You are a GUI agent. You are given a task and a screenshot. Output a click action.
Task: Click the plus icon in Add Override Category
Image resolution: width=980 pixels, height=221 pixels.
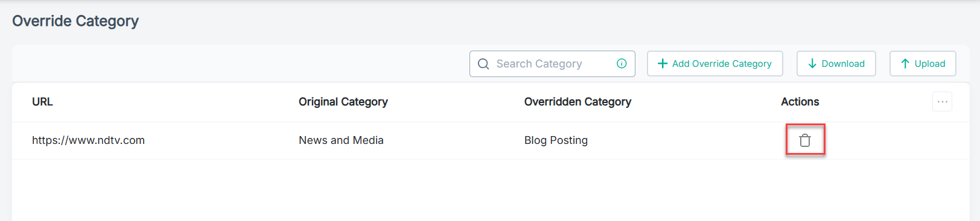coord(663,64)
